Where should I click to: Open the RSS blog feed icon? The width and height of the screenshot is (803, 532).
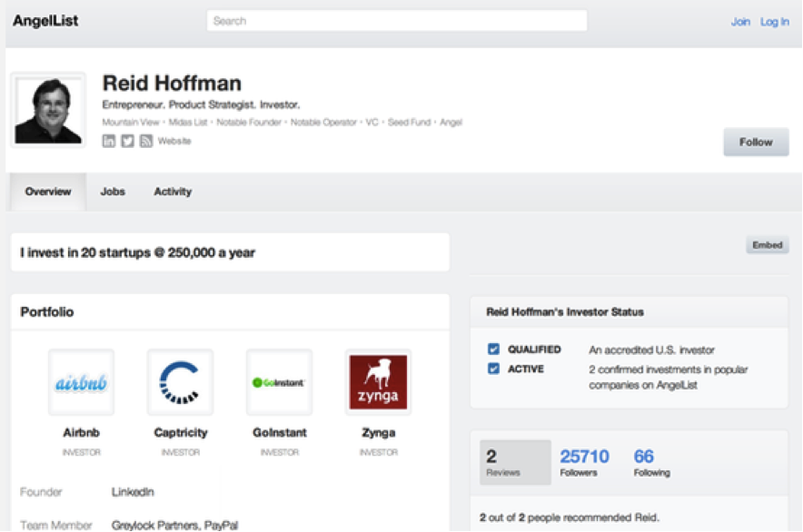(146, 141)
